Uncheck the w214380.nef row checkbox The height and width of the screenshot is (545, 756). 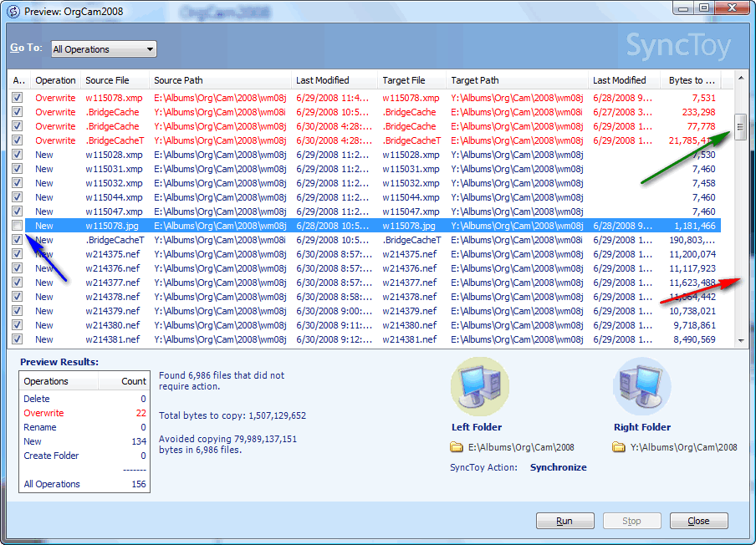(x=18, y=325)
